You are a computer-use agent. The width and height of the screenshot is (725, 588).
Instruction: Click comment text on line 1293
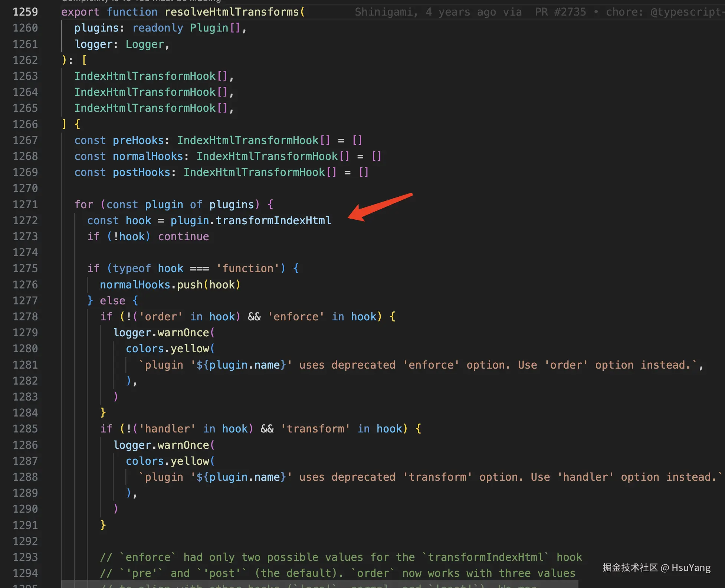[x=341, y=557]
